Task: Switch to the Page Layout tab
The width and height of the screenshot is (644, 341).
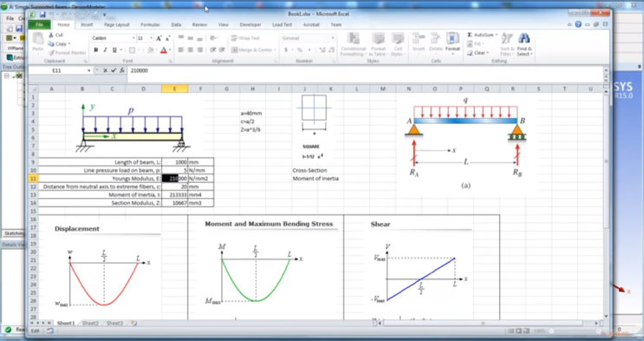Action: tap(117, 24)
